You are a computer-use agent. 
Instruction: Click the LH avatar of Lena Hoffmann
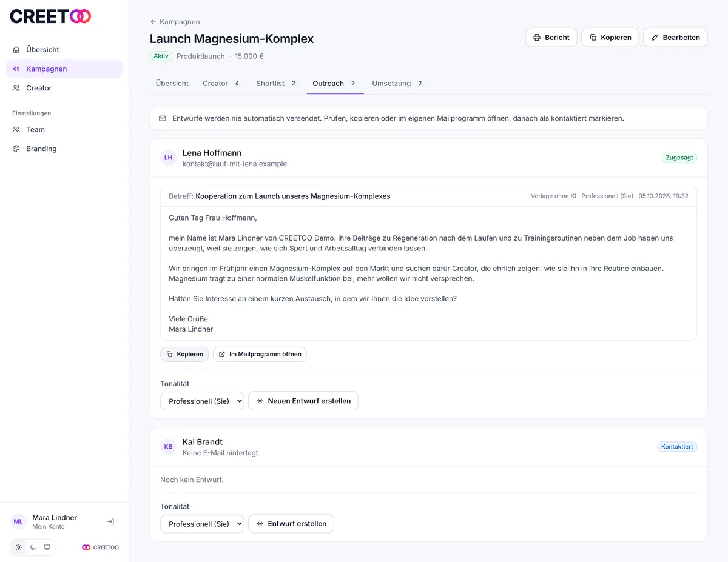point(168,158)
